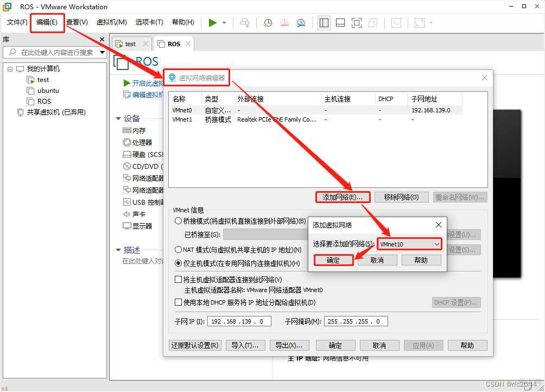
Task: Click the VMware Workstation icon in the title bar
Action: point(7,7)
